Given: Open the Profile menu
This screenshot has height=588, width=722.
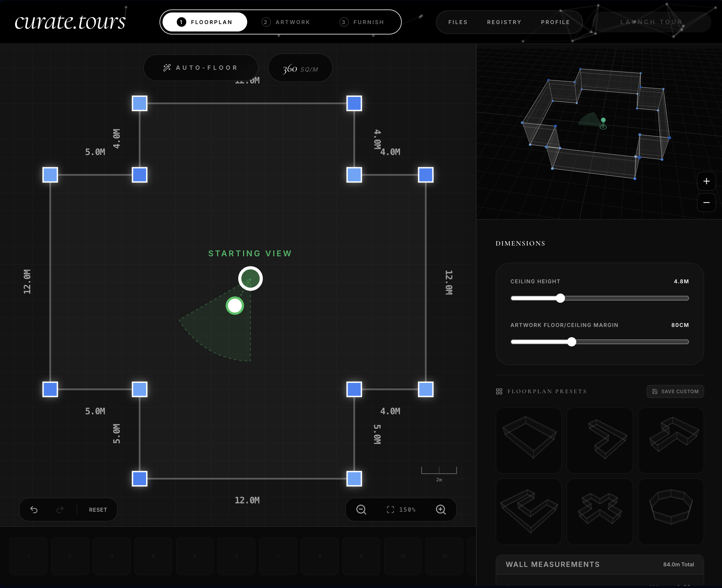Looking at the screenshot, I should 555,22.
